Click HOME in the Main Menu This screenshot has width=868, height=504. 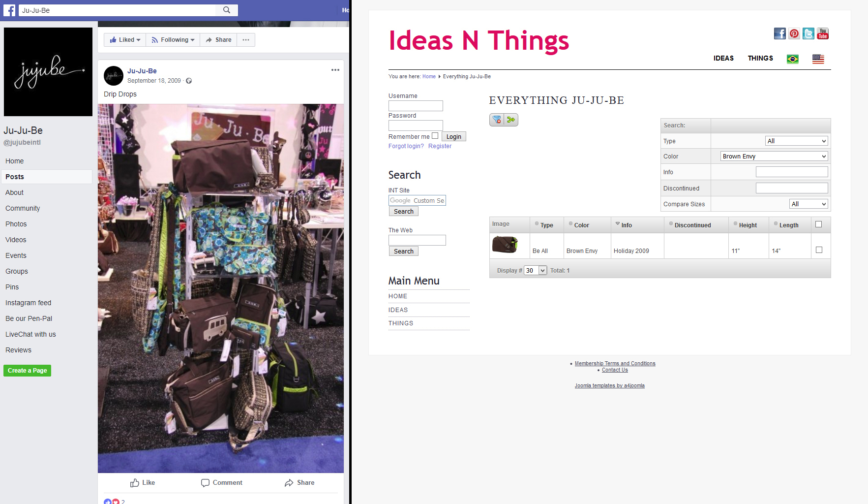tap(398, 296)
